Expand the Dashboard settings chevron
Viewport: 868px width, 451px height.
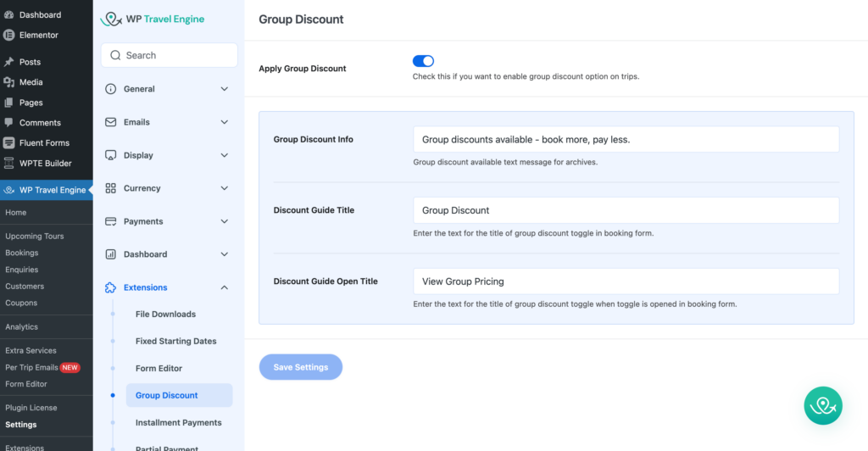(224, 254)
